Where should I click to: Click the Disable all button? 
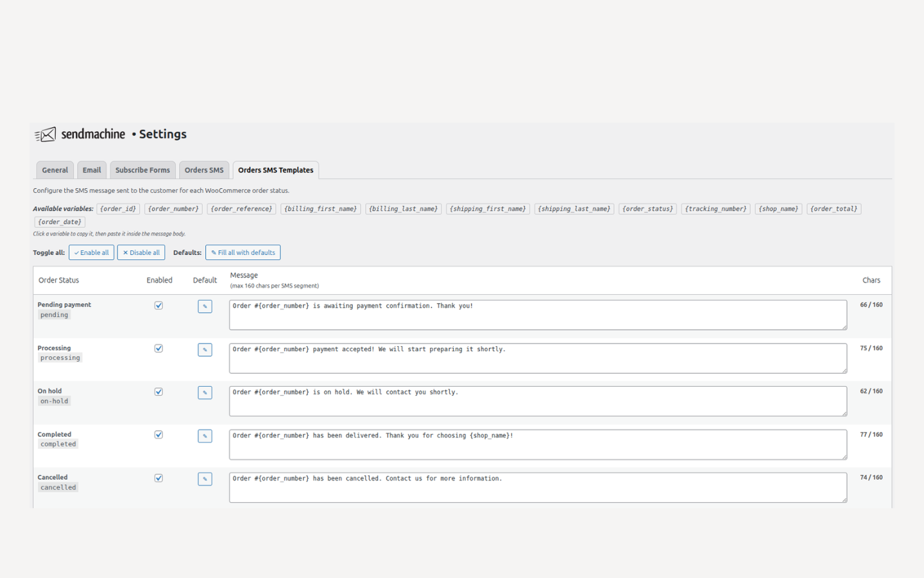[141, 252]
